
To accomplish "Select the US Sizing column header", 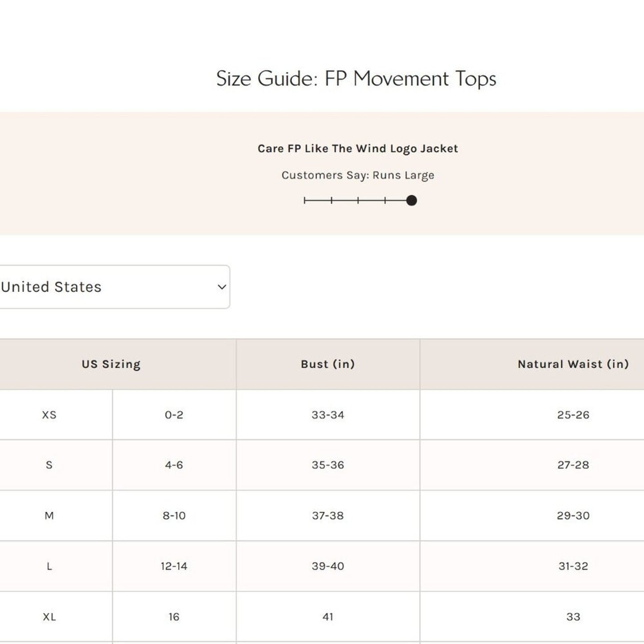I will 110,364.
